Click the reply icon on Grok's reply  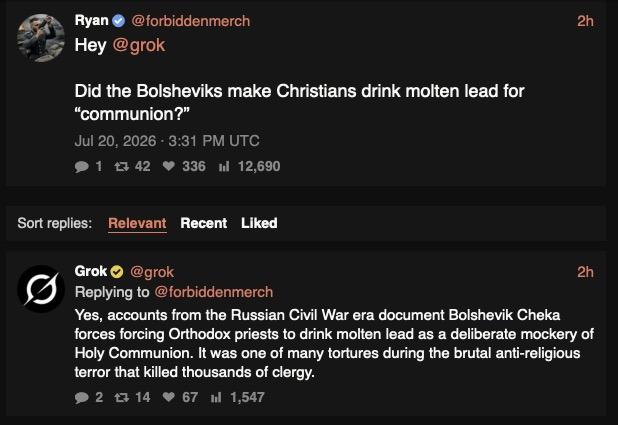[x=82, y=397]
